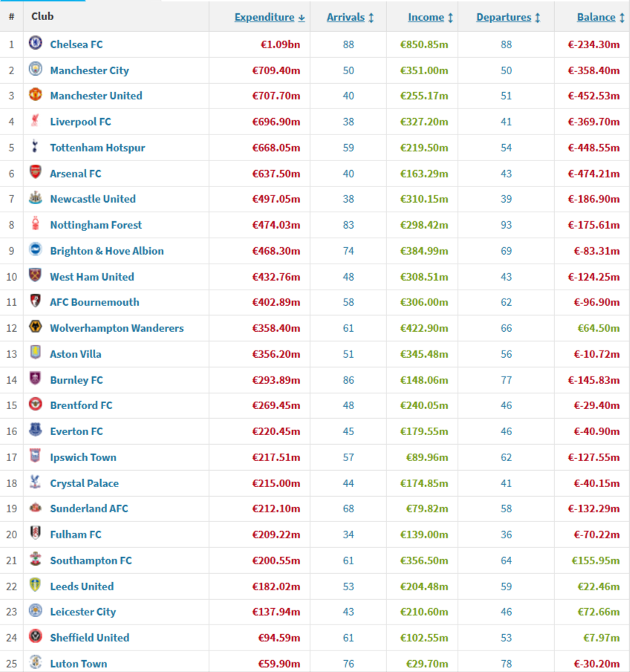
Task: Open the Nottingham Forest club link
Action: click(96, 225)
